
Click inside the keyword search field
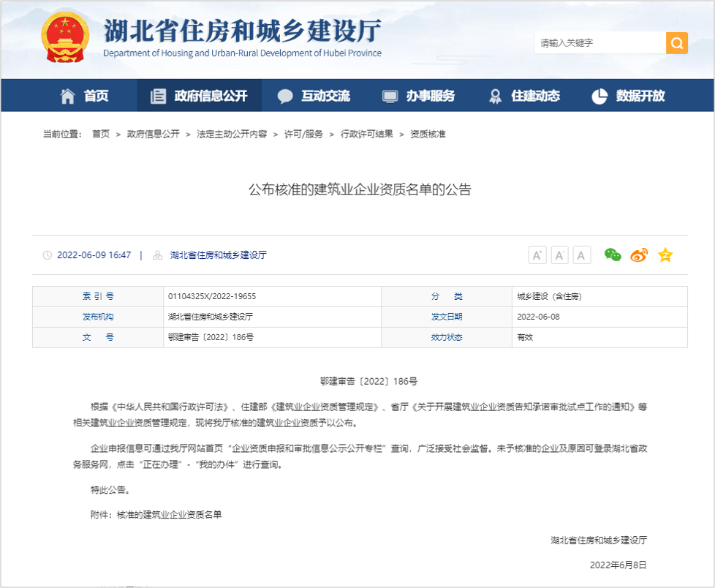click(x=599, y=43)
